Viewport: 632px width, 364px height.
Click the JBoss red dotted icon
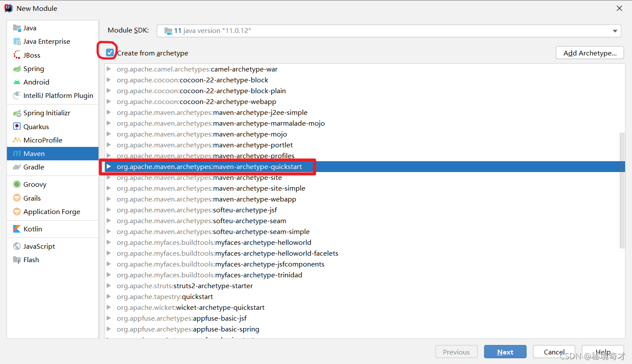[17, 55]
